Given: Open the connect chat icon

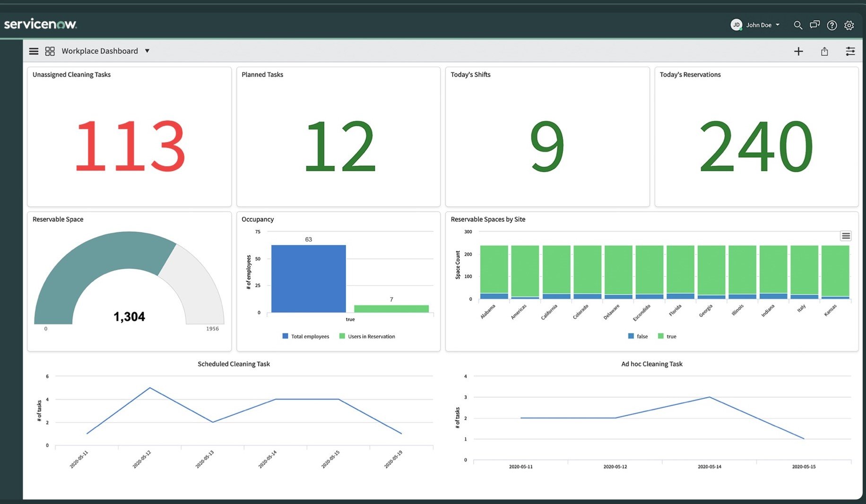Looking at the screenshot, I should pyautogui.click(x=814, y=25).
